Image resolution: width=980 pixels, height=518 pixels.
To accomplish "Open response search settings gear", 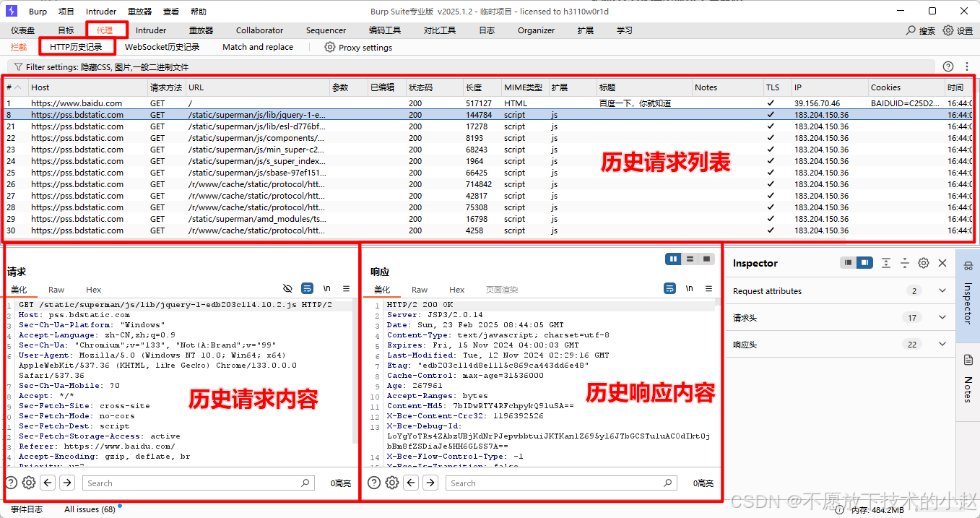I will 392,483.
